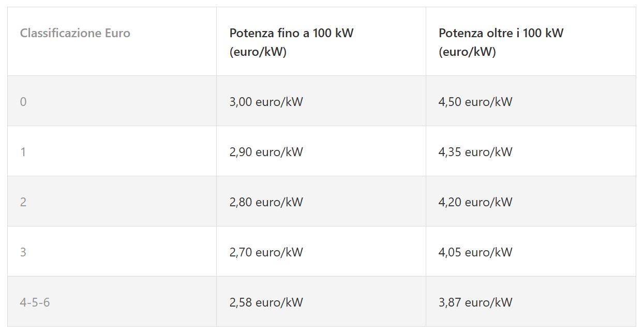644x335 pixels.
Task: Click the 2,70 euro/kW cell
Action: [266, 252]
